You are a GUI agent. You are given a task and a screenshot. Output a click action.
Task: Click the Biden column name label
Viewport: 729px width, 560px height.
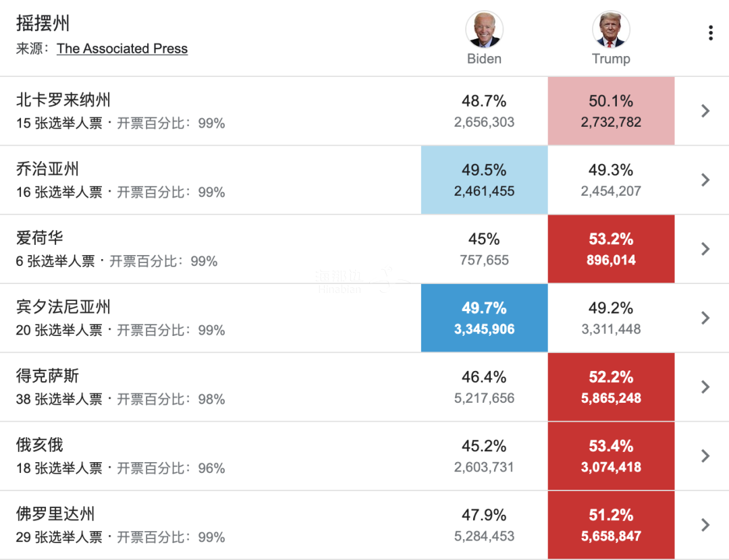[484, 59]
